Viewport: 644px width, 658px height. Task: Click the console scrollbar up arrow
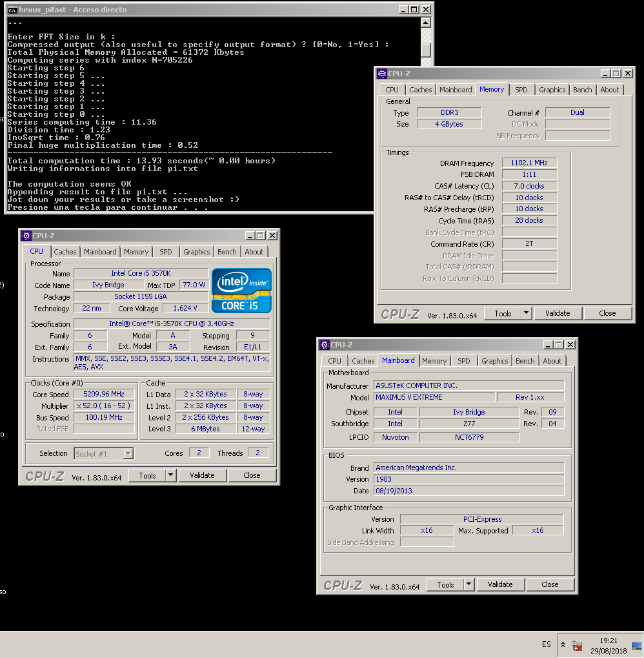(x=425, y=23)
